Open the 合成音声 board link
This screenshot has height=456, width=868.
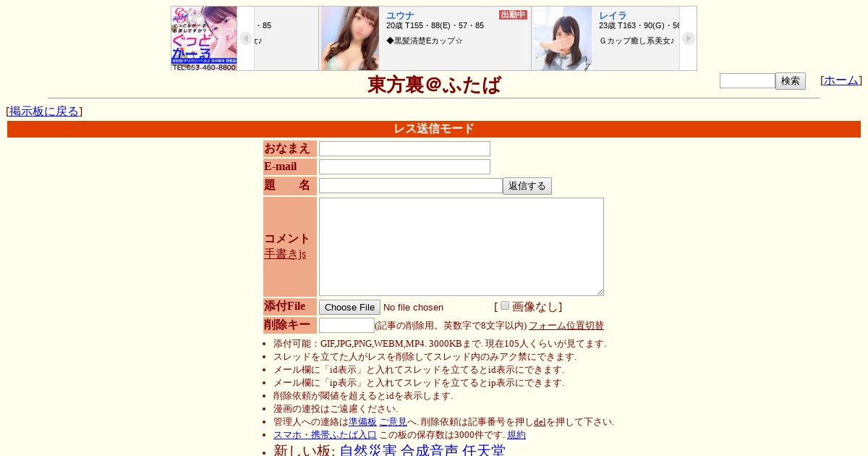430,450
